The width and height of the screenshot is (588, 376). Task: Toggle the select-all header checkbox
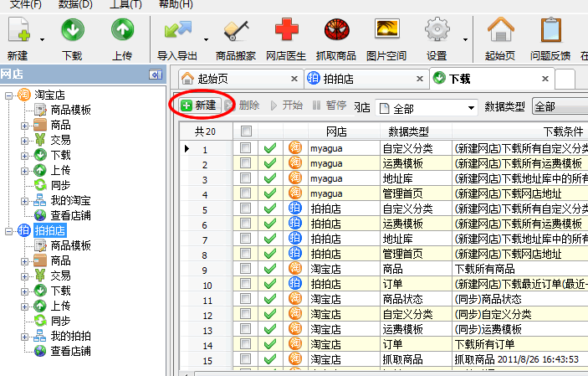[x=246, y=131]
